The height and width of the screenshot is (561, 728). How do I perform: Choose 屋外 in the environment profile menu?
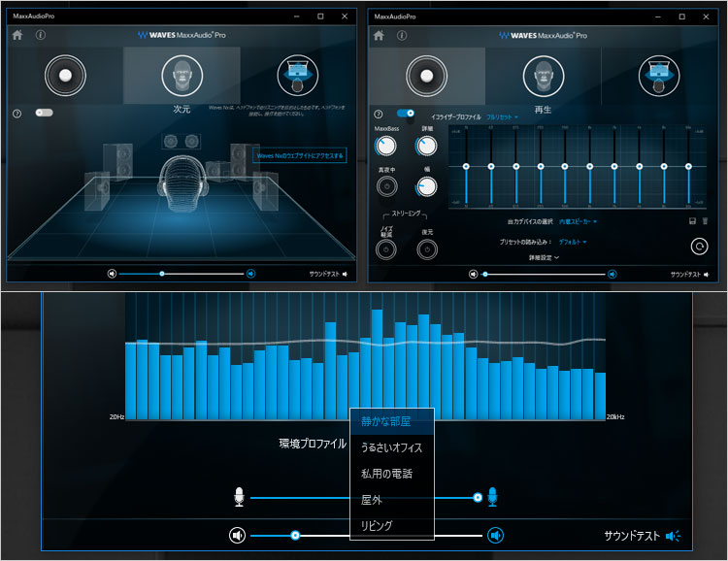click(373, 500)
